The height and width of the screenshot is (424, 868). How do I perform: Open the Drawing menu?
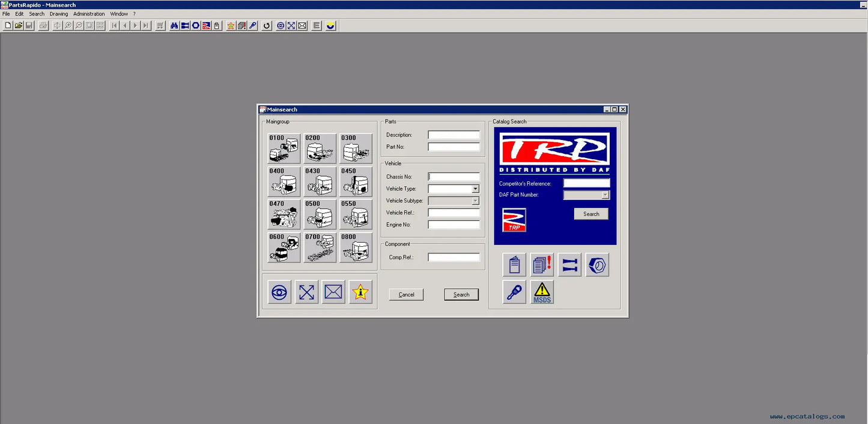(58, 13)
